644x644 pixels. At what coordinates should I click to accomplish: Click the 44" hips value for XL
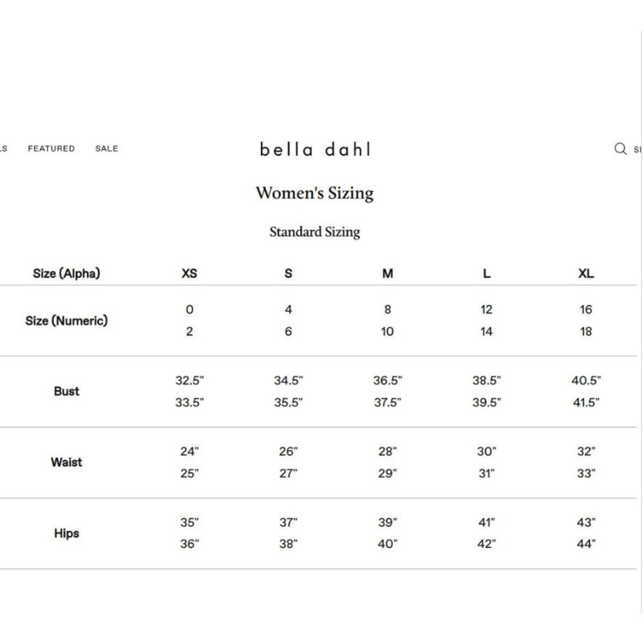point(586,544)
